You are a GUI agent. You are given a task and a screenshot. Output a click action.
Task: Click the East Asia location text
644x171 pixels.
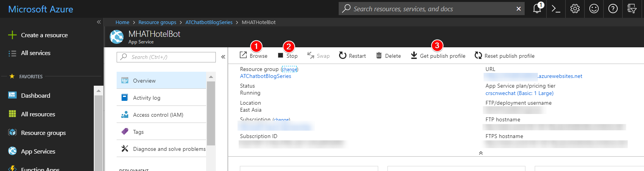click(x=251, y=110)
